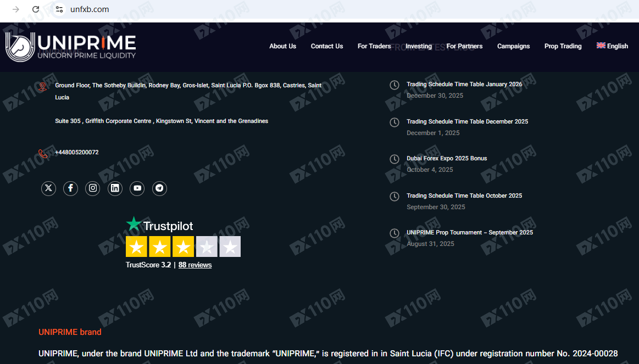Open the Facebook social icon

[70, 188]
